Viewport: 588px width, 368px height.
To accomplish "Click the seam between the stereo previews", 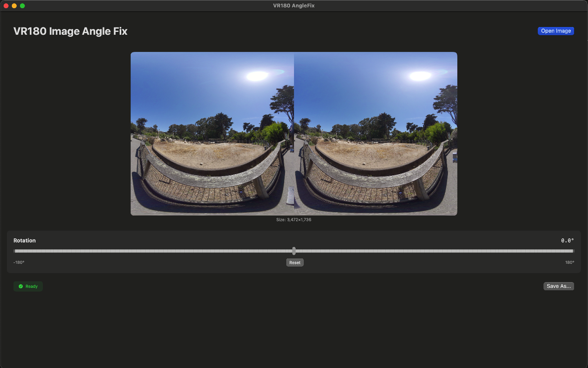I will 294,134.
